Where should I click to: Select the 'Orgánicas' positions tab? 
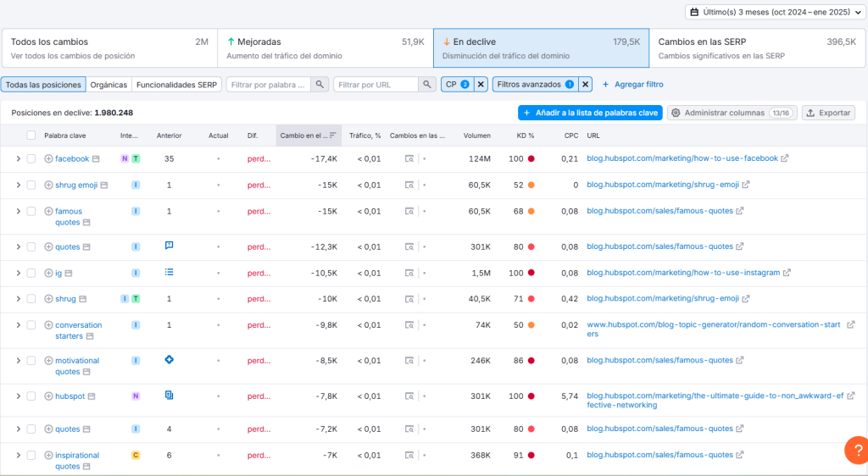coord(108,85)
